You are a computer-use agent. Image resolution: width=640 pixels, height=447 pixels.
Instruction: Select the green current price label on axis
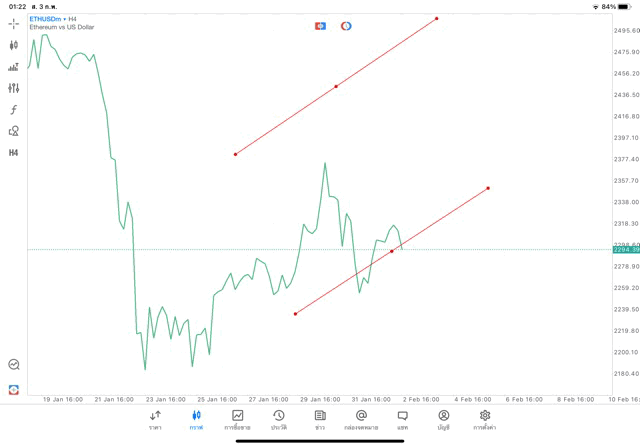(x=625, y=250)
